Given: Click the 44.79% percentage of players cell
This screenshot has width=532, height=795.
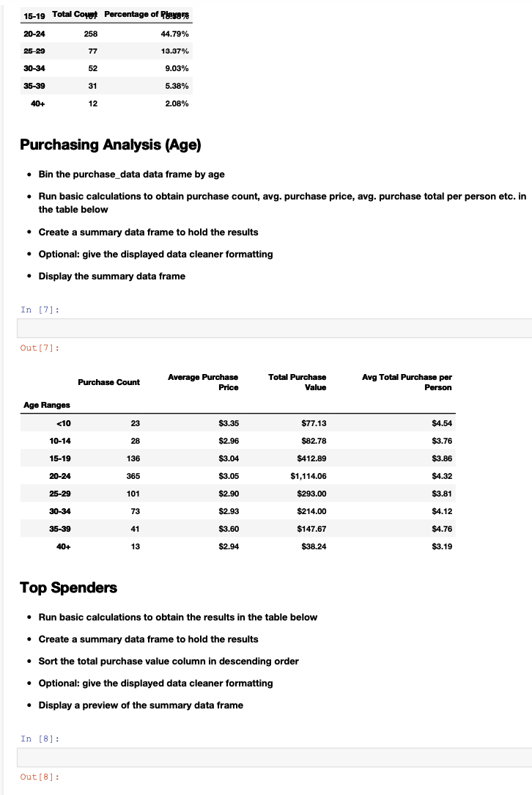Looking at the screenshot, I should [174, 34].
